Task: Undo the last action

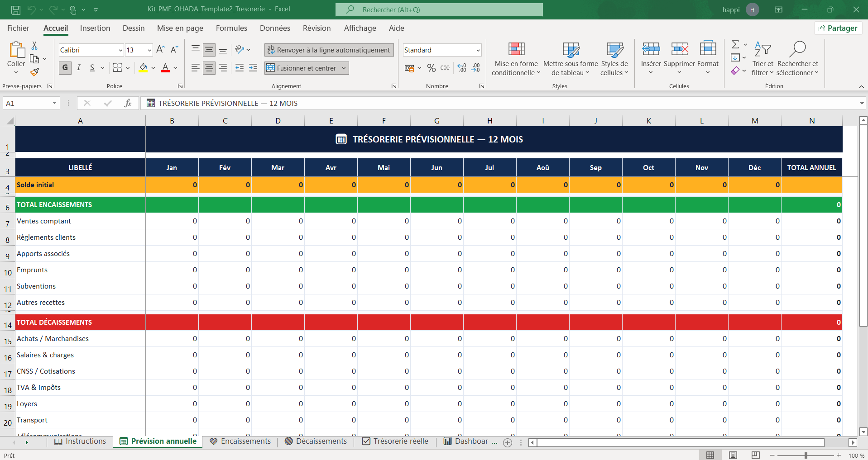Action: [x=31, y=9]
